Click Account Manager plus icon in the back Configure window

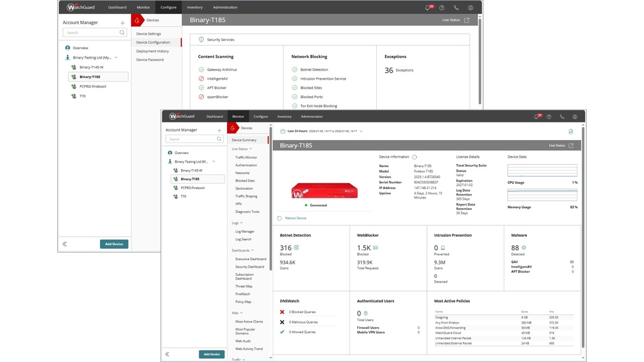123,23
